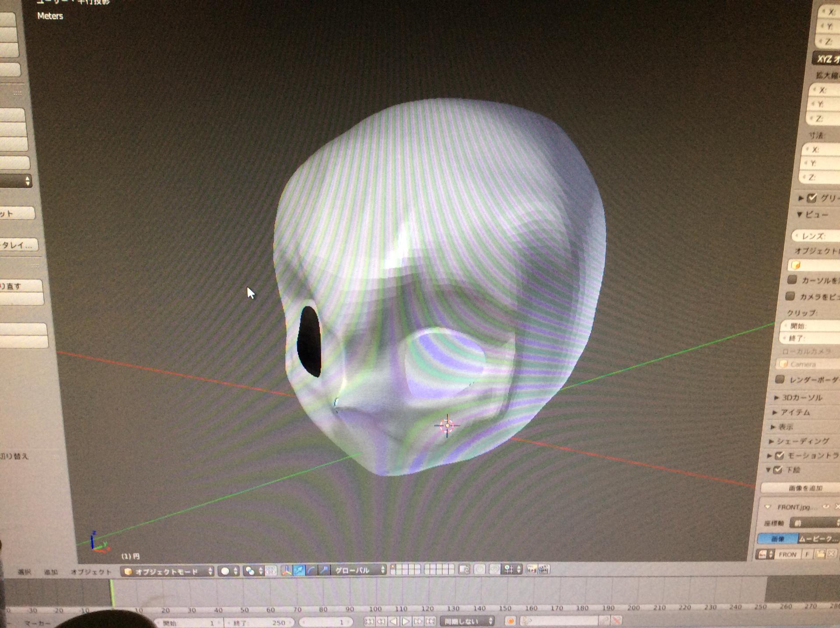
Task: Click the 画像を追加 button
Action: click(x=800, y=488)
